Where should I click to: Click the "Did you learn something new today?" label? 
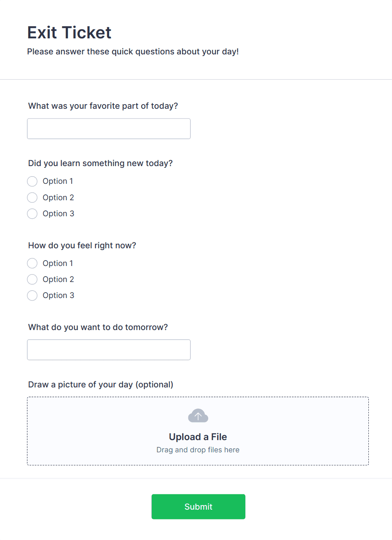click(100, 163)
